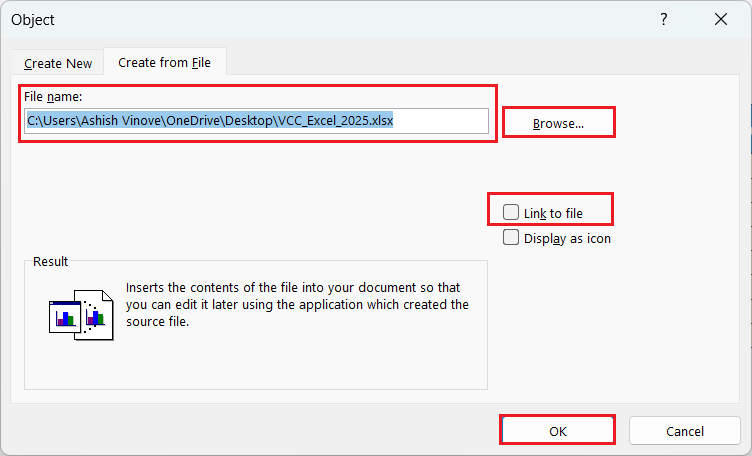Open the Browse file picker button
The image size is (752, 456).
(559, 123)
